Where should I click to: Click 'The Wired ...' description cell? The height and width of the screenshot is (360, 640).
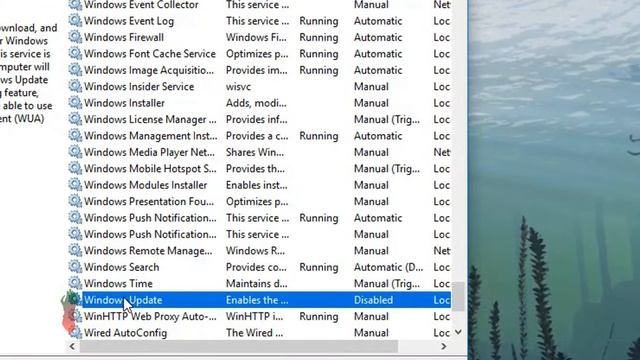coord(254,333)
